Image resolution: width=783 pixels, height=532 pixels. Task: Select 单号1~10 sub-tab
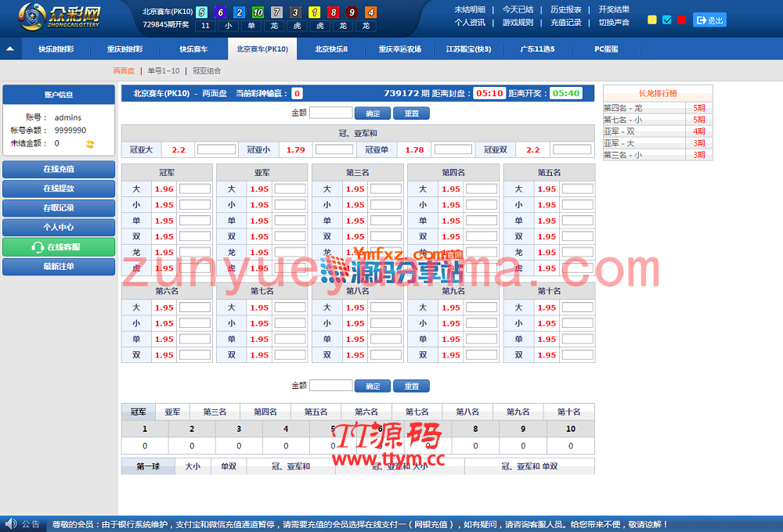pos(164,71)
